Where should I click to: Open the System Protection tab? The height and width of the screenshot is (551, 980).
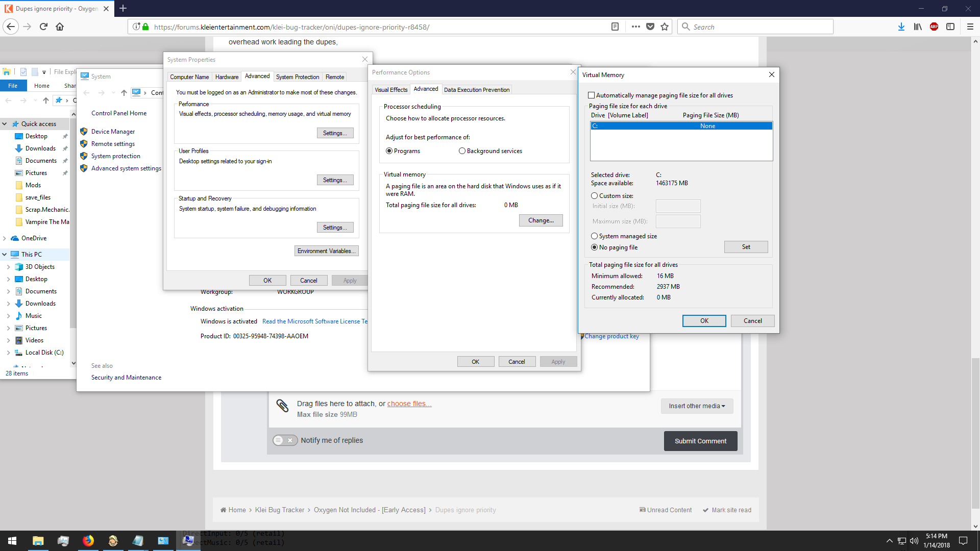pos(297,77)
